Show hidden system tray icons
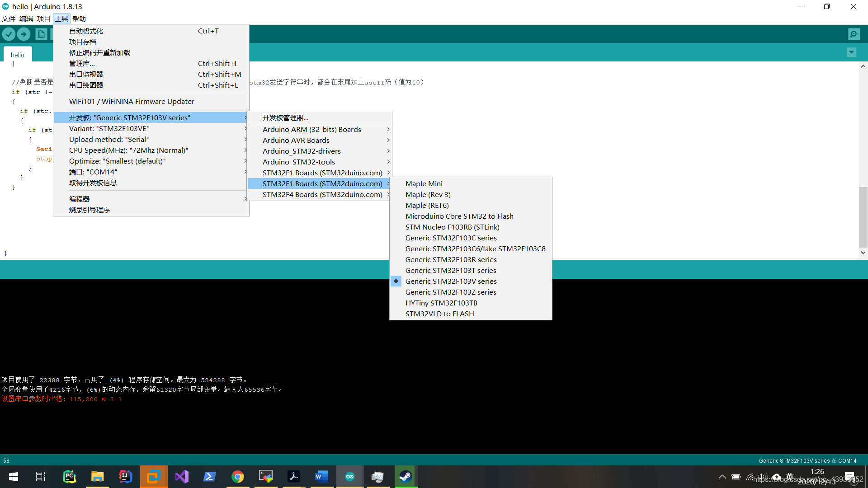 click(x=722, y=476)
